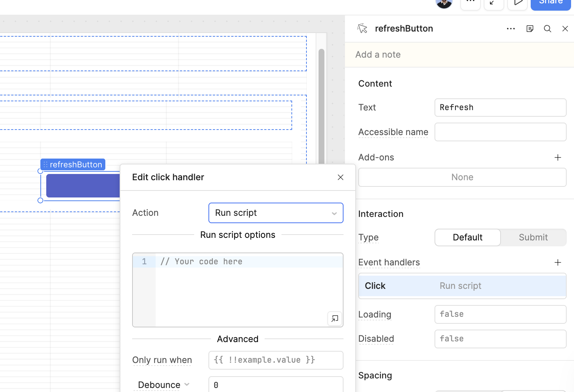Screen dimensions: 574x392
Task: Select the Default interaction type
Action: pos(467,237)
